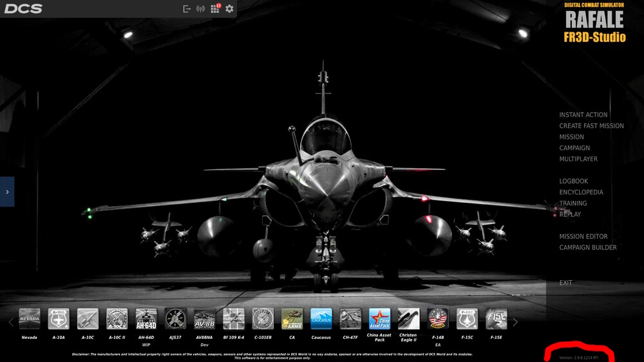The width and height of the screenshot is (644, 362).
Task: Select the Nevada module icon
Action: click(30, 319)
